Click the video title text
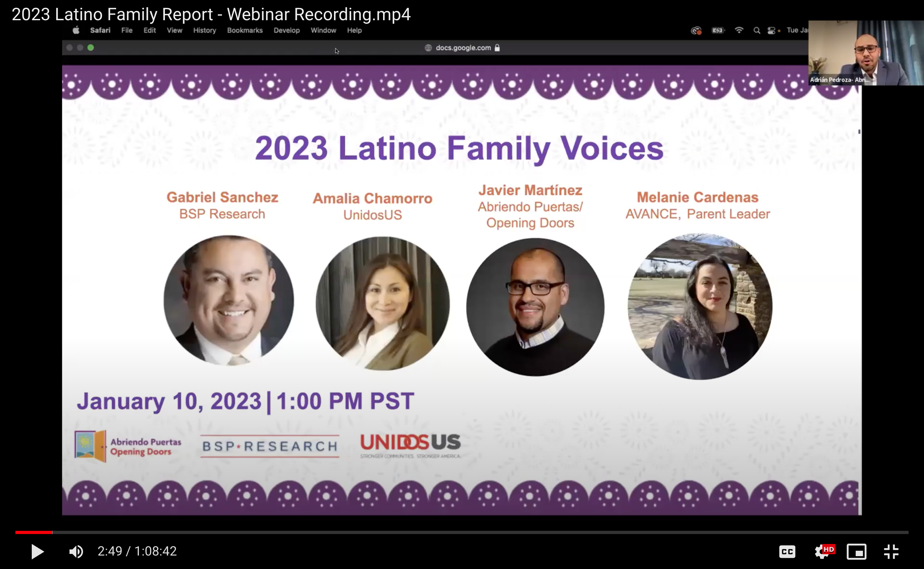The height and width of the screenshot is (569, 924). pos(211,14)
